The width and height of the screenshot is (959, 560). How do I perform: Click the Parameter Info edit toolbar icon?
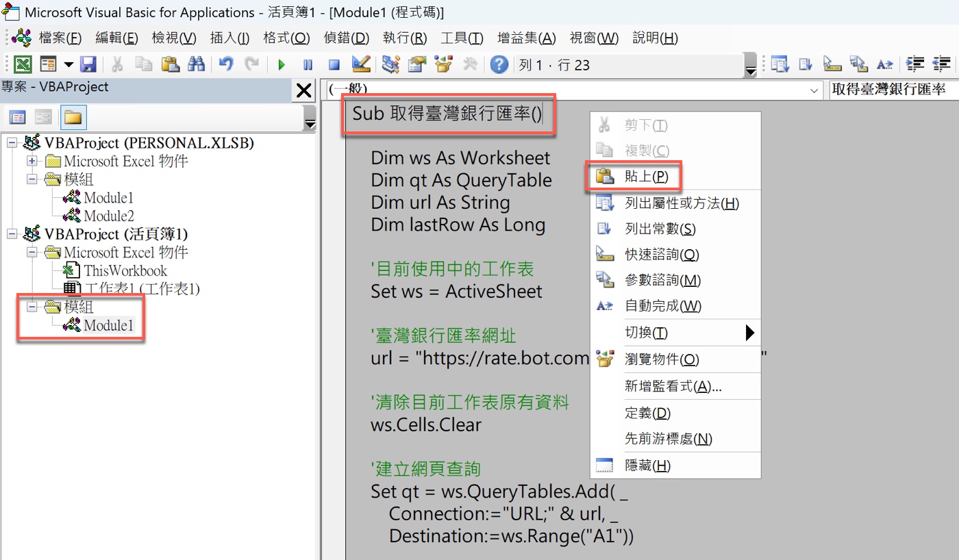(x=858, y=64)
